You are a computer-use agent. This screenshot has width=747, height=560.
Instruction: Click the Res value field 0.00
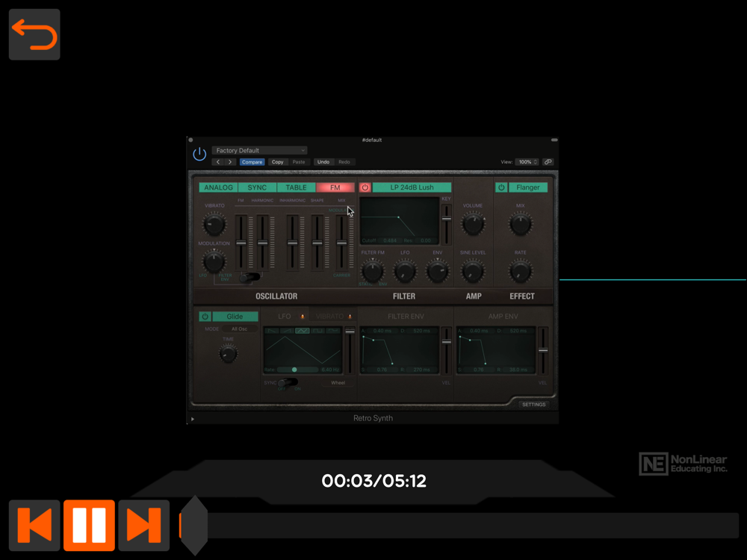coord(426,240)
